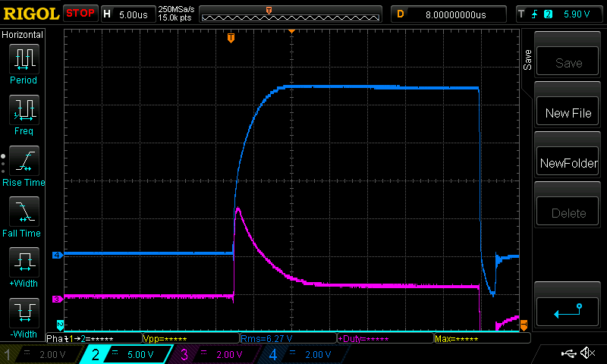Click the orange trigger position marker

[231, 38]
